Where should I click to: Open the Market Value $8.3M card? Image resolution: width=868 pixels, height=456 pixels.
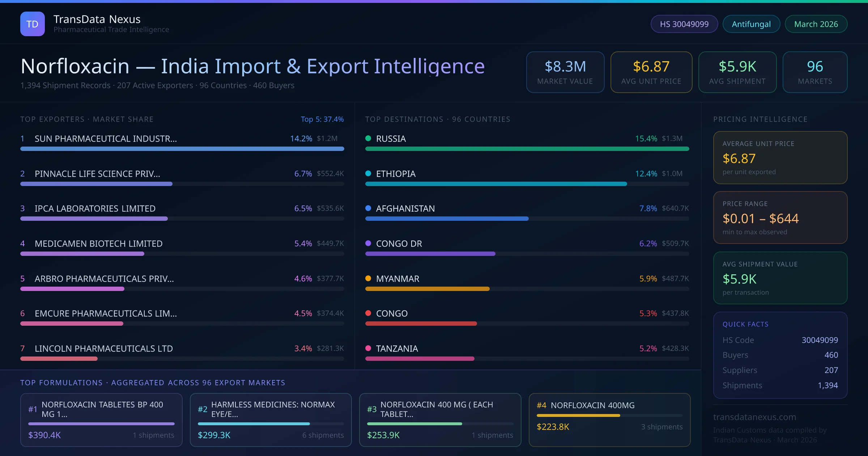click(565, 72)
